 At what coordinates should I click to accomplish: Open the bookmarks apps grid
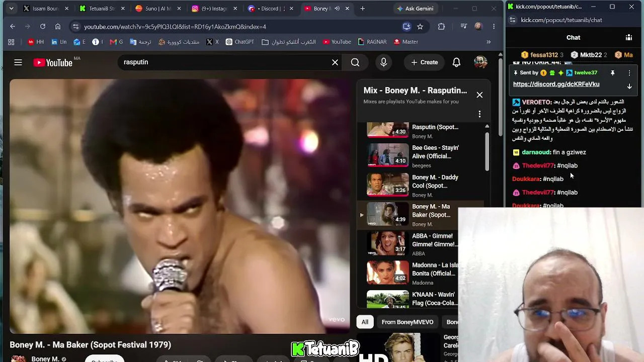11,42
